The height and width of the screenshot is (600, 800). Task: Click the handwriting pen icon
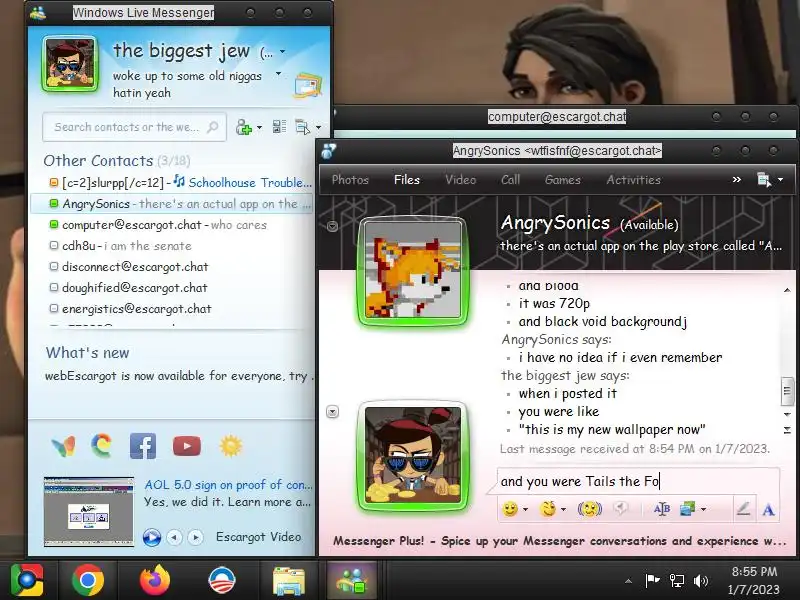pos(743,509)
